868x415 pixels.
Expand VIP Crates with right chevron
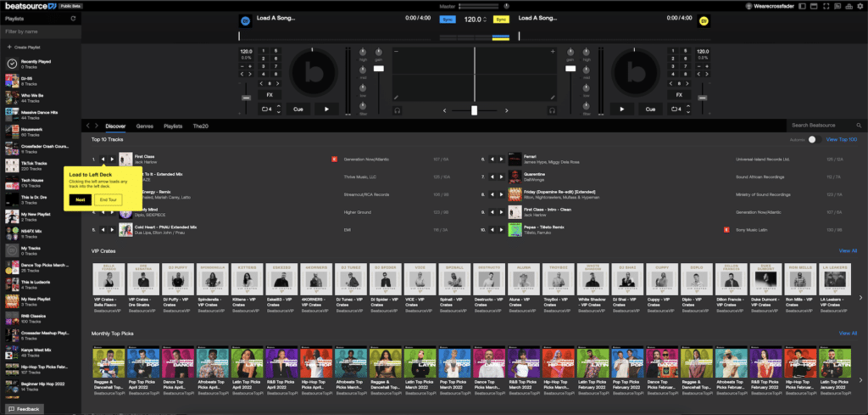click(861, 297)
